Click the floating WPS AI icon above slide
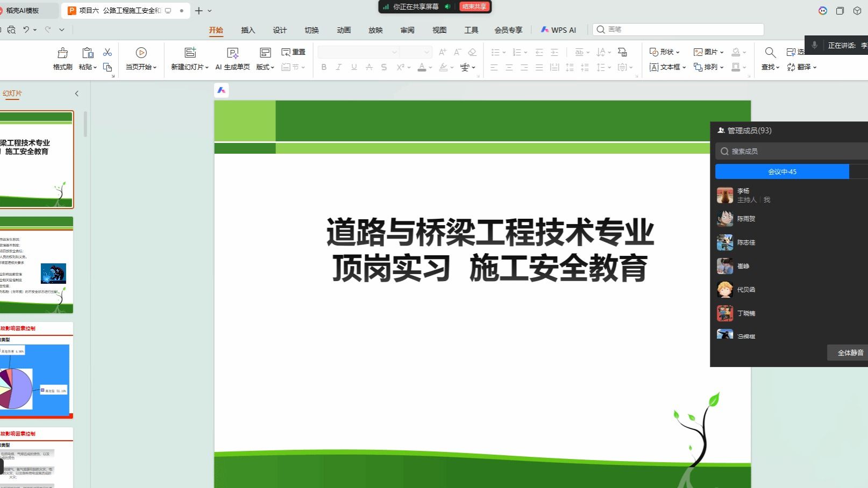 point(222,90)
